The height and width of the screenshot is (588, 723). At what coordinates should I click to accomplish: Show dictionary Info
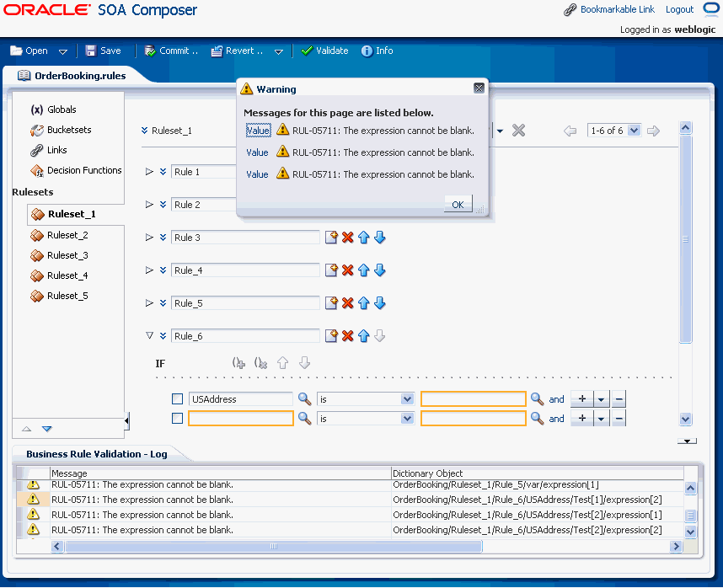pos(378,51)
